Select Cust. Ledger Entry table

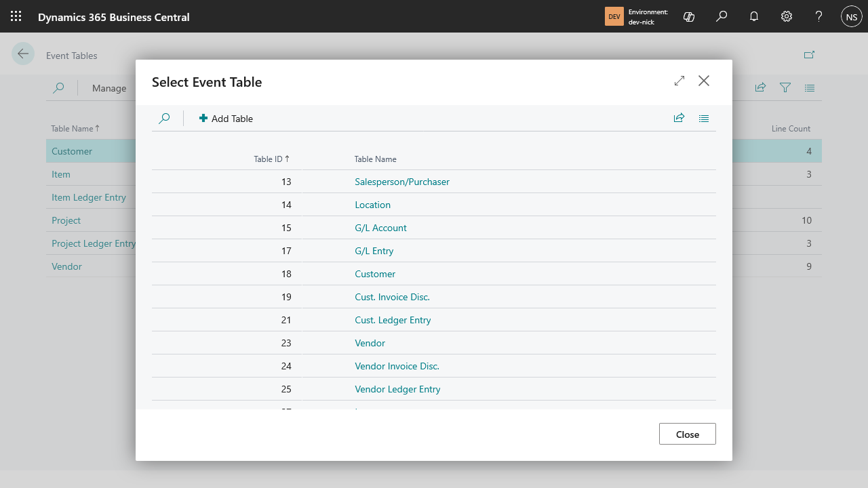[x=393, y=320]
